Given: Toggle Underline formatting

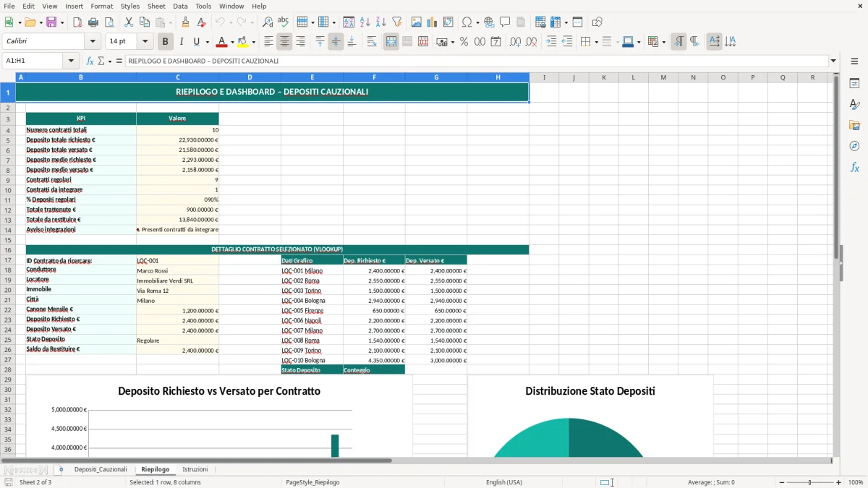Looking at the screenshot, I should coord(196,42).
